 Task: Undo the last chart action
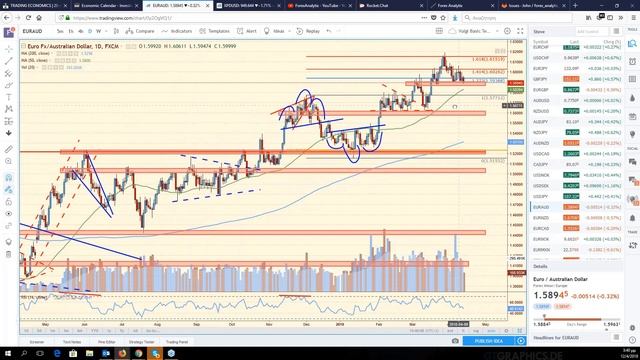click(x=329, y=31)
